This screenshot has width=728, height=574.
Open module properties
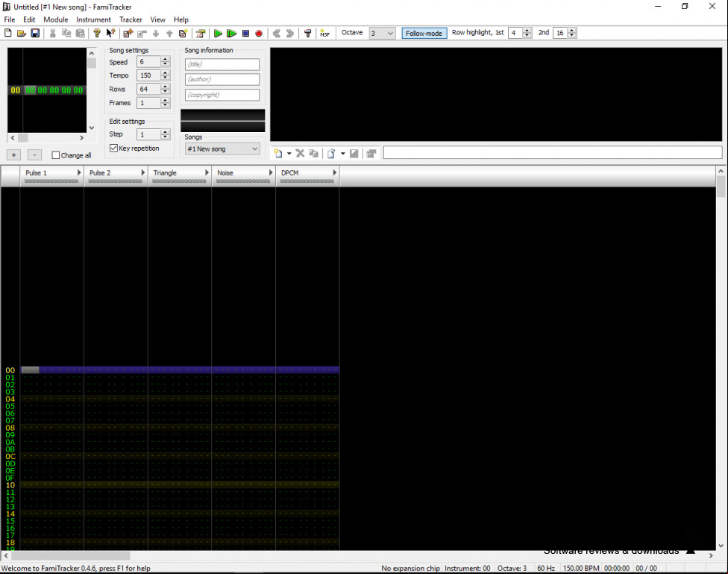coord(201,33)
